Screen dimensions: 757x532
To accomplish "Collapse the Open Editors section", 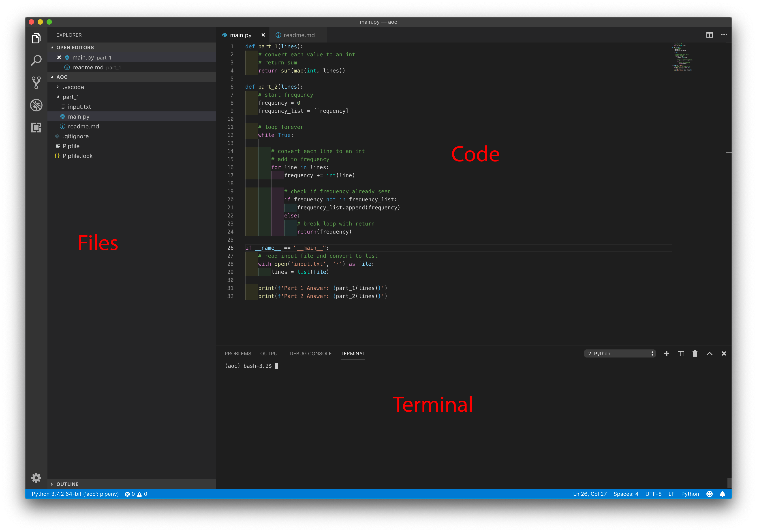I will point(132,47).
